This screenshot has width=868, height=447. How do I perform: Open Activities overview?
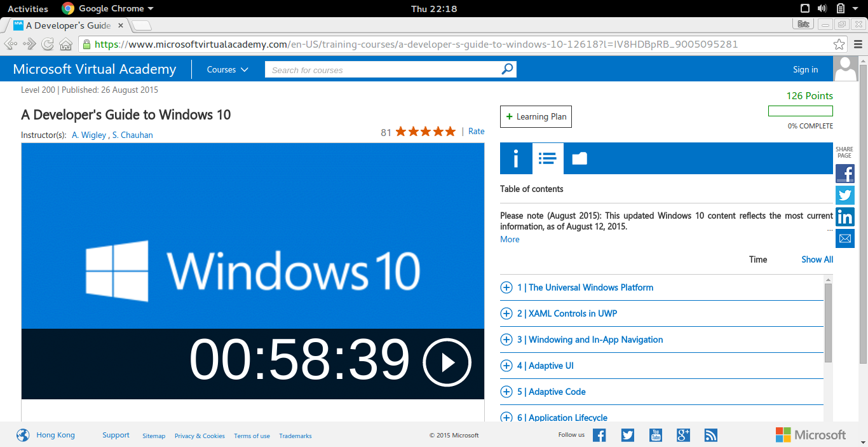coord(28,8)
